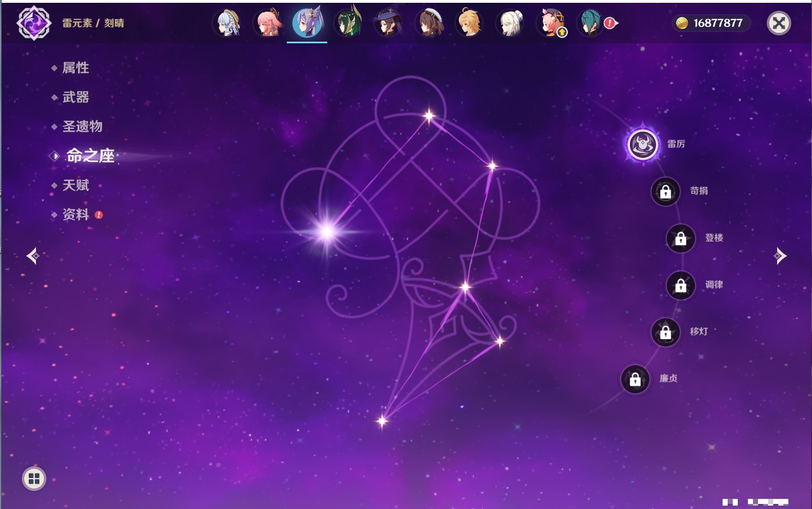Open the four-square grid menu button
Screen dimensions: 812x509
pyautogui.click(x=34, y=479)
